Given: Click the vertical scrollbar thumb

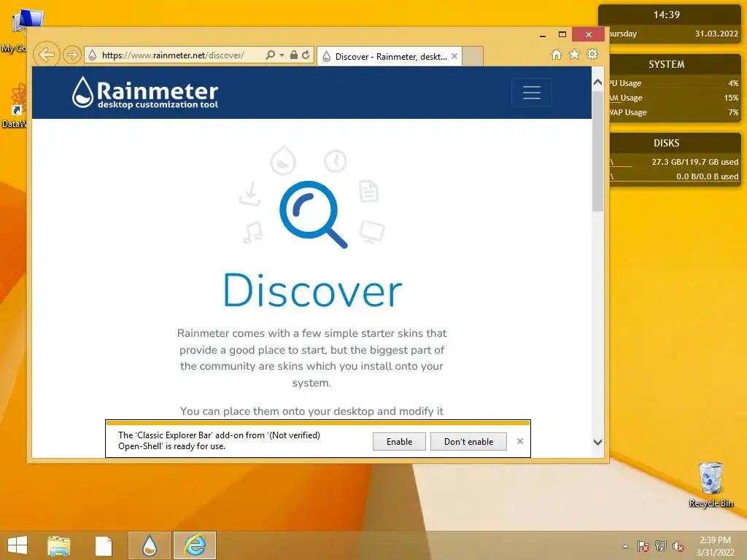Looking at the screenshot, I should [597, 151].
